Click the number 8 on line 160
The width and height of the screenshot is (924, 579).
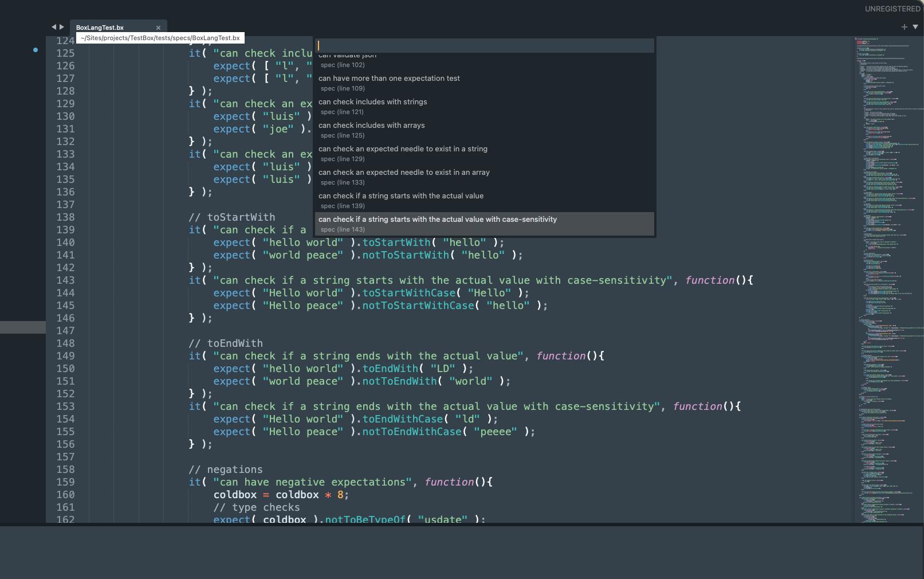pyautogui.click(x=340, y=495)
